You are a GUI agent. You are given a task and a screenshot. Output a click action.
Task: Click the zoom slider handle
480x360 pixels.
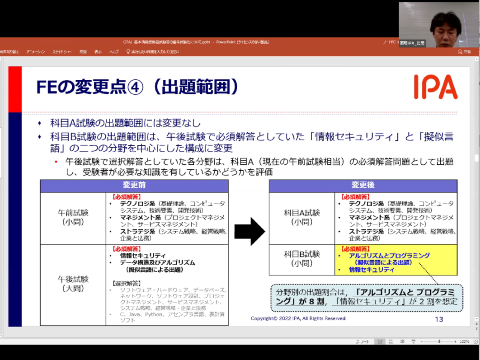point(439,342)
